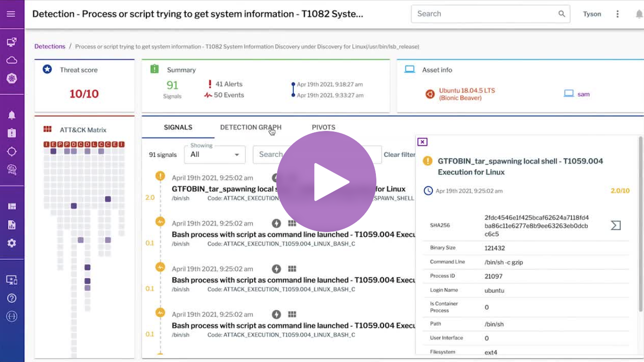Switch to the DETECTION GRAPH tab
Viewport: 644px width, 362px height.
[x=251, y=128]
